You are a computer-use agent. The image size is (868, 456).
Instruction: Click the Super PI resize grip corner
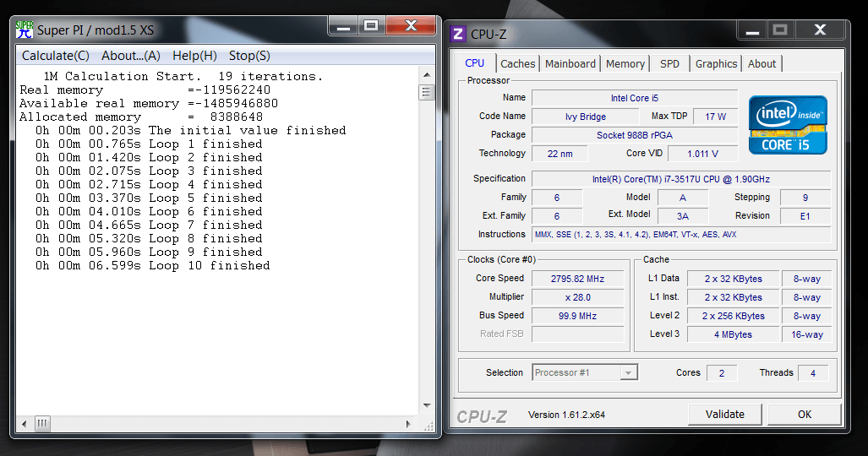428,426
